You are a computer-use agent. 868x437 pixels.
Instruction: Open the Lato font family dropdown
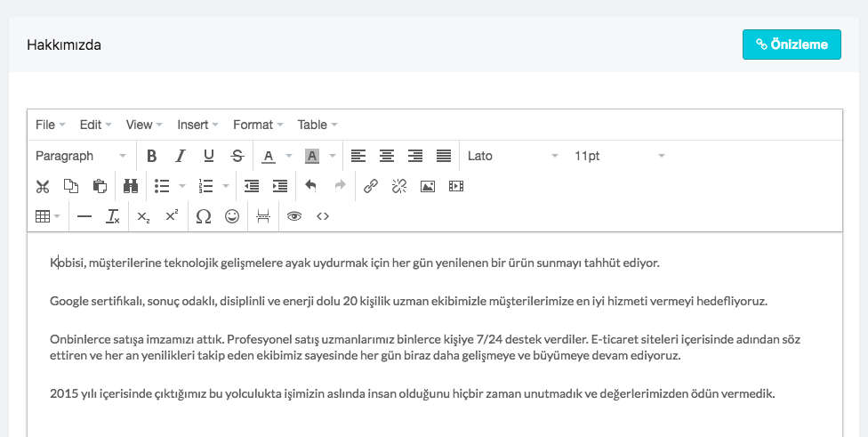(x=512, y=156)
